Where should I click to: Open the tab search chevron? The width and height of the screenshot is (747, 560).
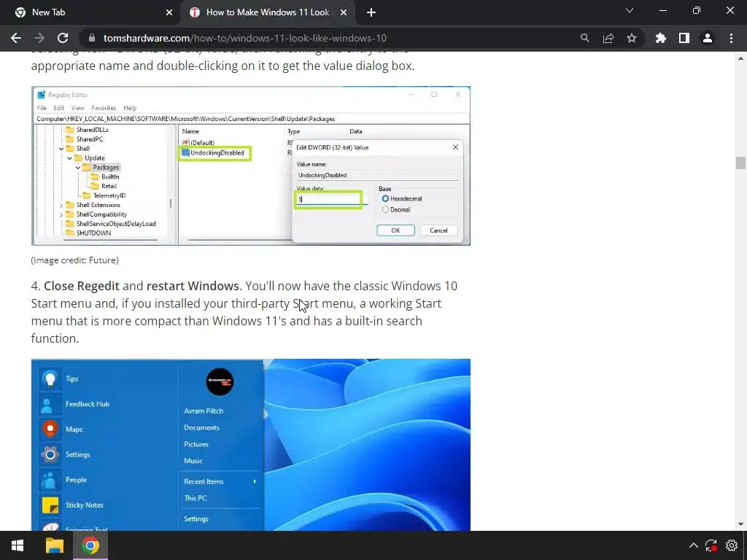pos(630,10)
